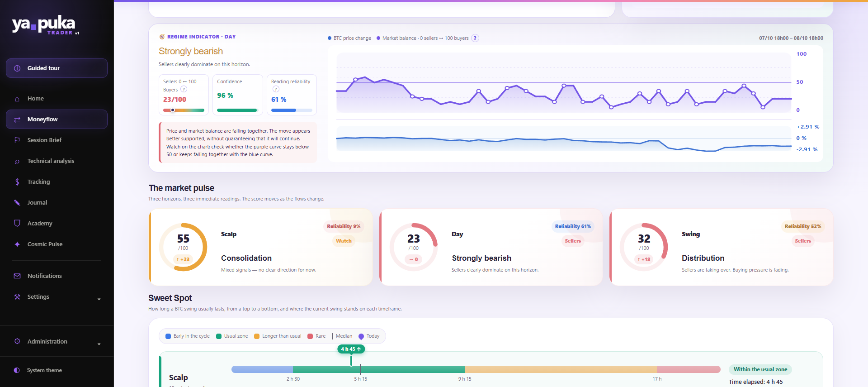868x387 pixels.
Task: Expand the Administration chevron
Action: click(x=99, y=344)
